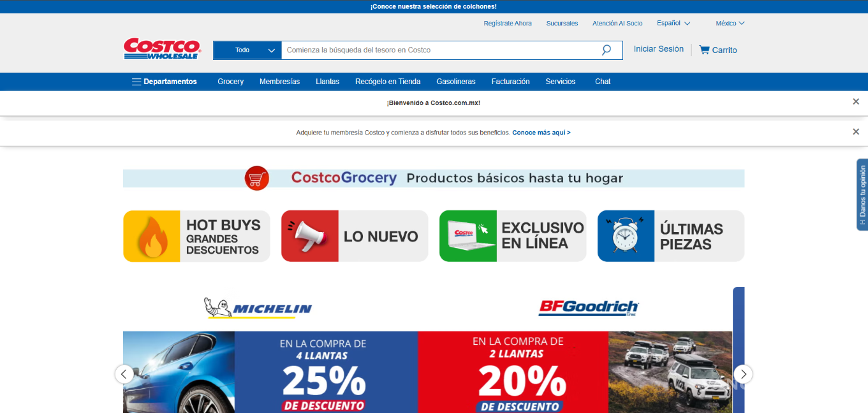
Task: Open the Español language dropdown
Action: [672, 23]
